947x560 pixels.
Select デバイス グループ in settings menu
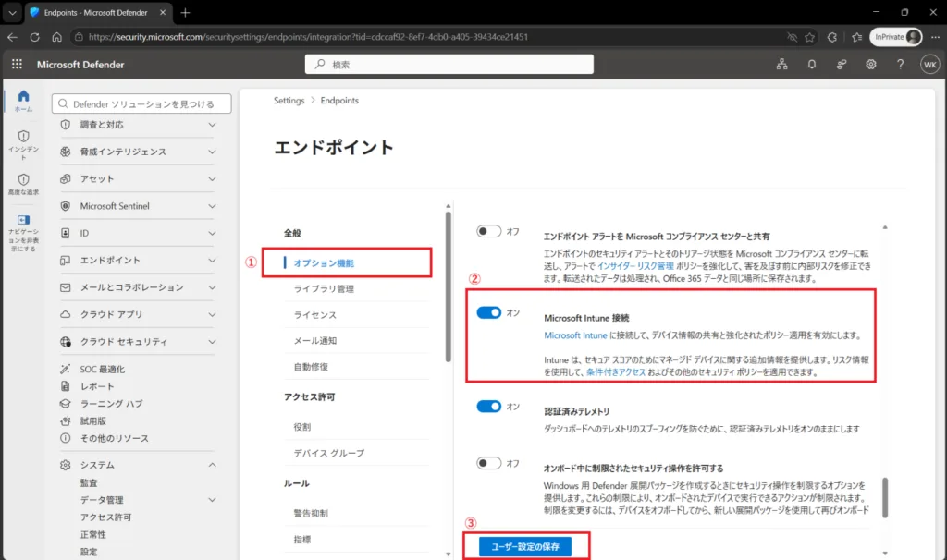pyautogui.click(x=329, y=453)
